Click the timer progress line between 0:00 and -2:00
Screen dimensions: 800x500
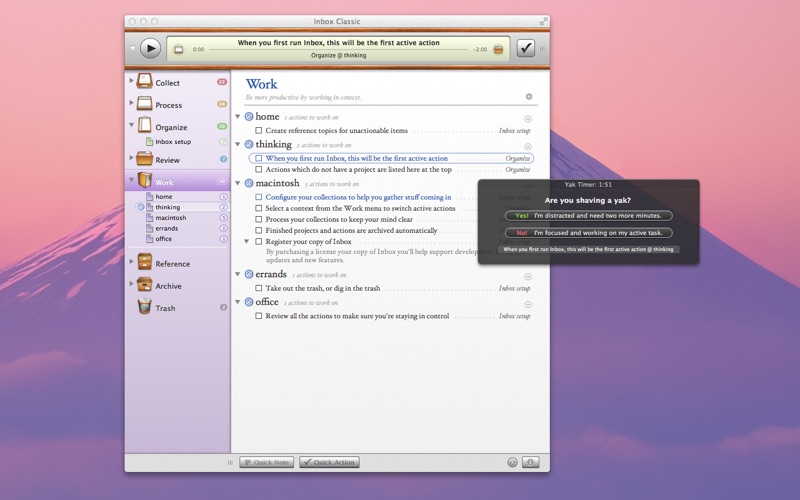point(338,49)
